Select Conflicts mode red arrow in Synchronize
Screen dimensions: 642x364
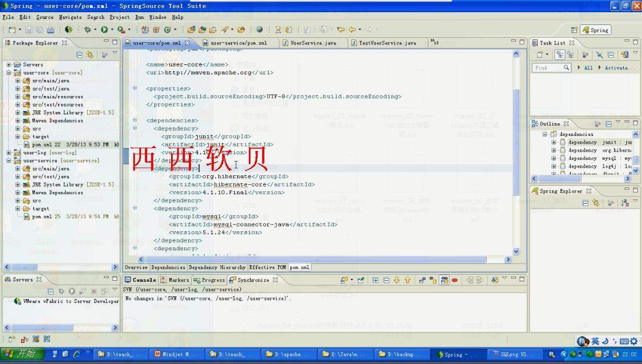click(x=454, y=280)
